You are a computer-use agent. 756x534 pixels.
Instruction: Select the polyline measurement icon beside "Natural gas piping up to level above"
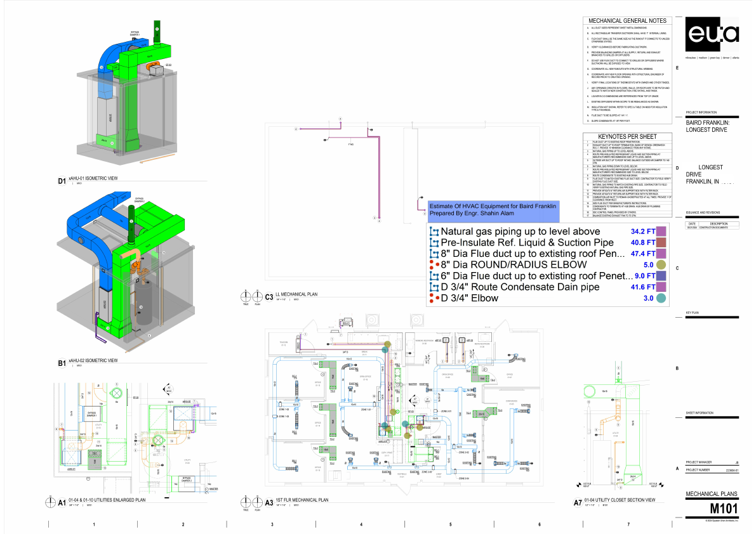click(x=434, y=231)
